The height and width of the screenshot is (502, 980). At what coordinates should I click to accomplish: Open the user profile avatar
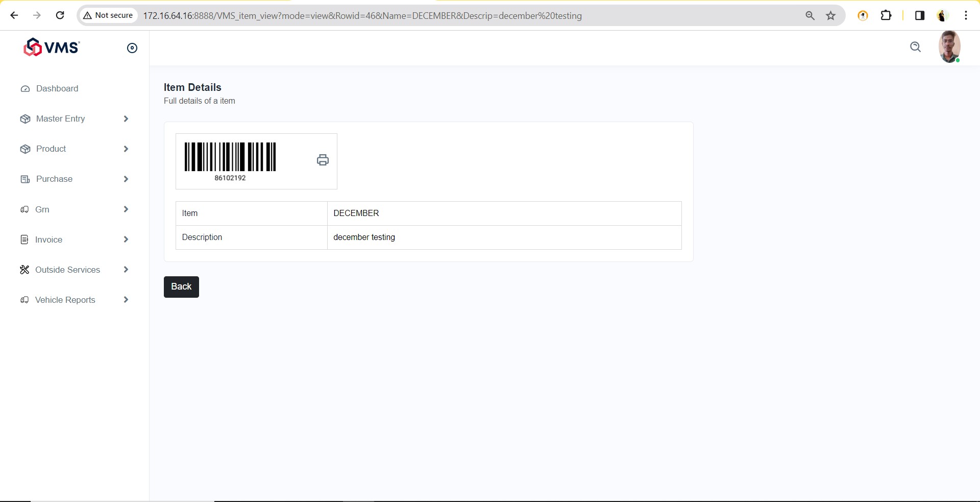pyautogui.click(x=949, y=46)
